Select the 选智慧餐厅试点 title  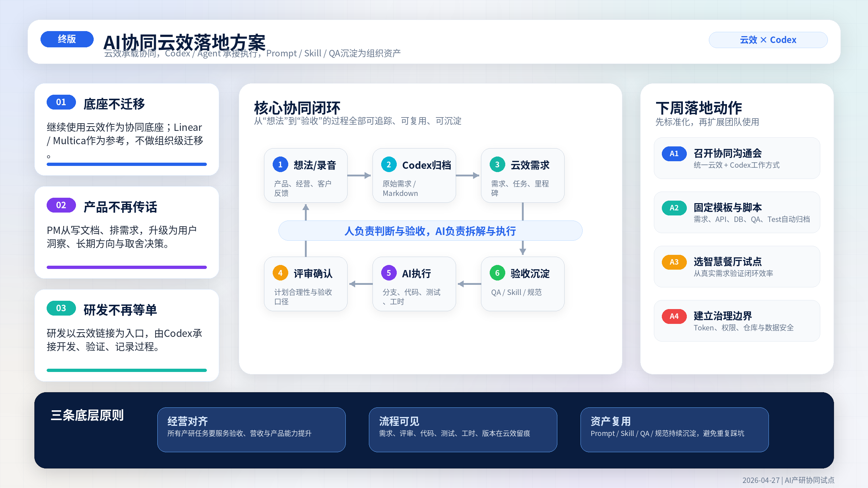728,262
